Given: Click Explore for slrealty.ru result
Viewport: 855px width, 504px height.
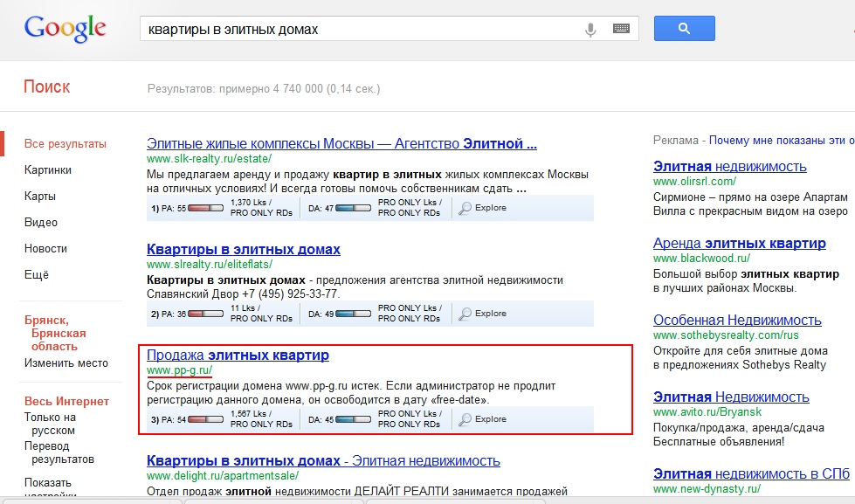Looking at the screenshot, I should pyautogui.click(x=483, y=314).
